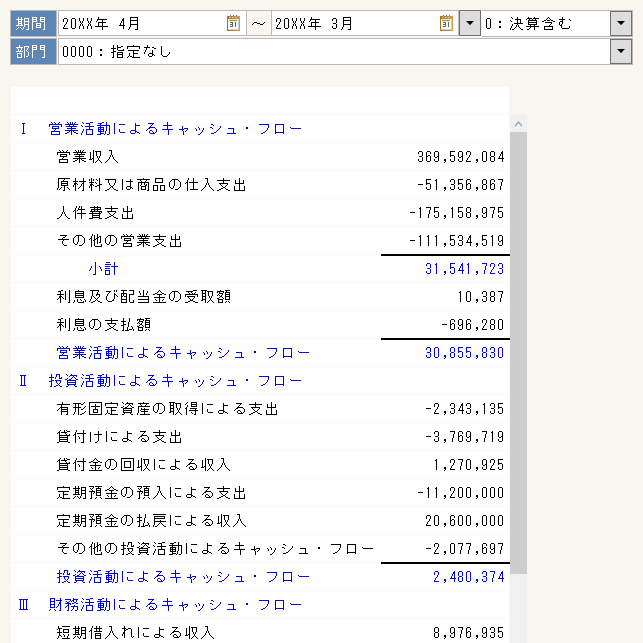Select row 有形固定資産の取得による支出
This screenshot has height=643, width=643.
(x=260, y=408)
